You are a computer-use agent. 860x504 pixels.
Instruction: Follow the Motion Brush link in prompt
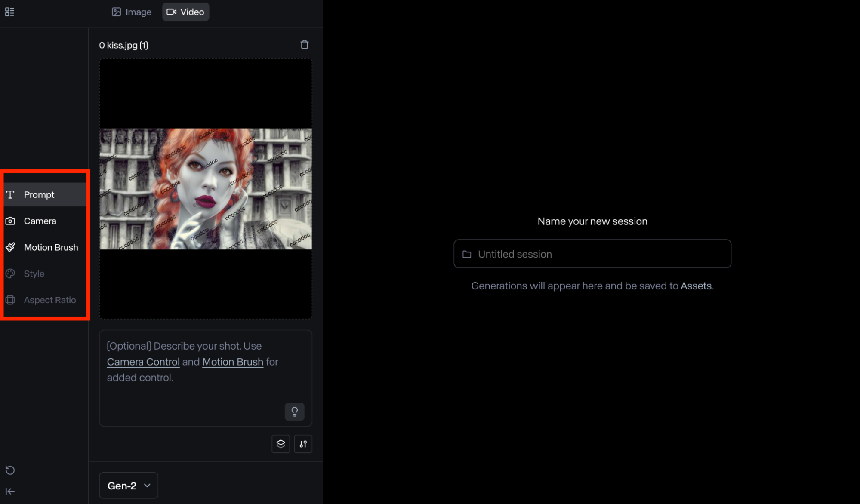(233, 362)
